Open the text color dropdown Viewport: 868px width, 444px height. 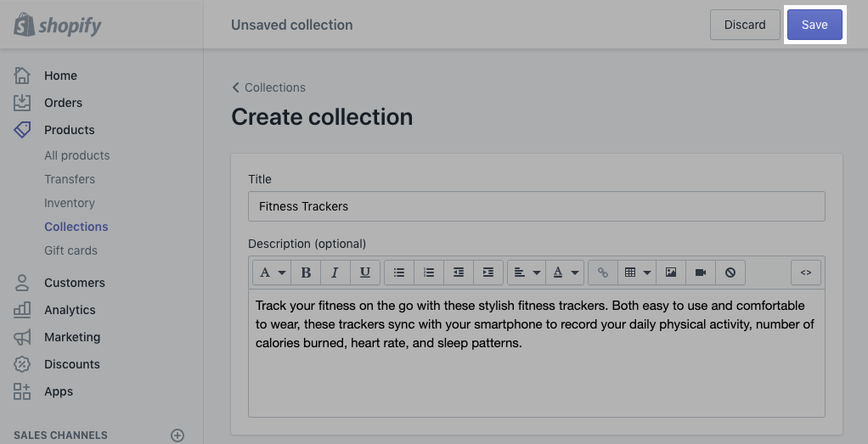pyautogui.click(x=565, y=273)
